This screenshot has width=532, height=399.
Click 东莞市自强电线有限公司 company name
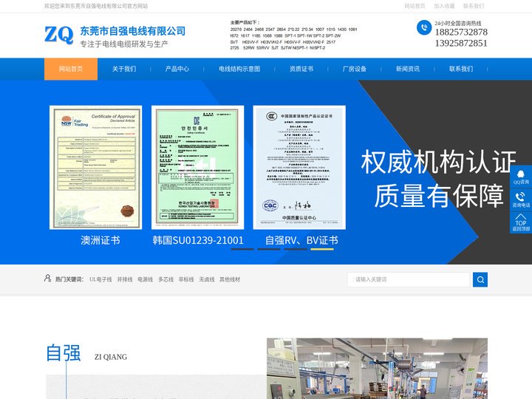click(x=133, y=31)
